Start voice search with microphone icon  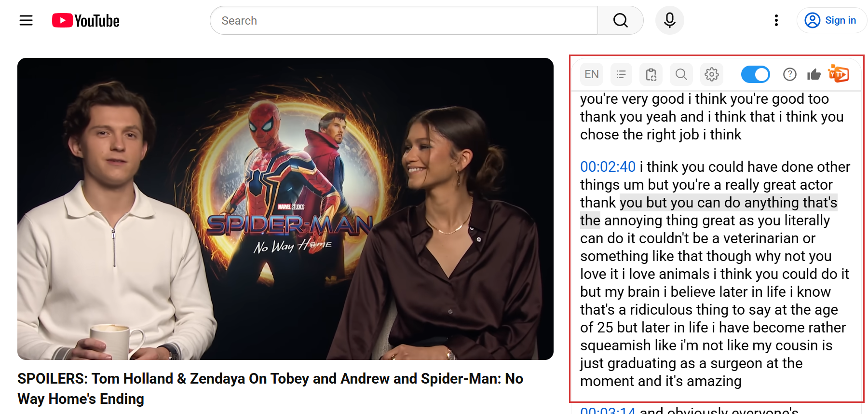[x=669, y=20]
